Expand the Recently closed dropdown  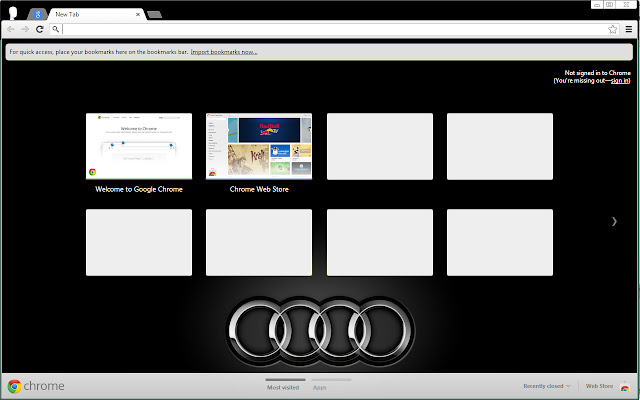click(x=547, y=386)
